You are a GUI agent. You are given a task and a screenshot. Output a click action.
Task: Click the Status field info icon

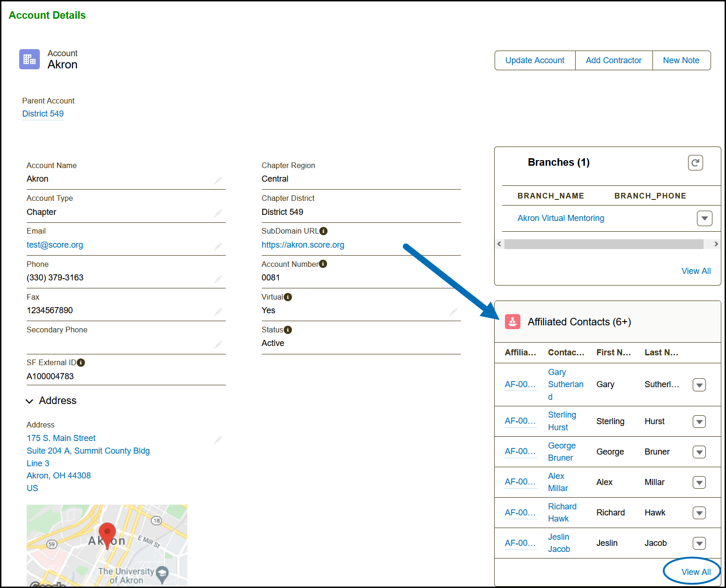tap(288, 330)
